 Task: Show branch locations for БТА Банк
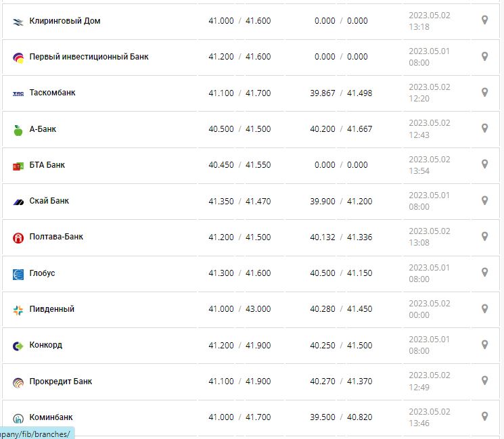tap(484, 164)
